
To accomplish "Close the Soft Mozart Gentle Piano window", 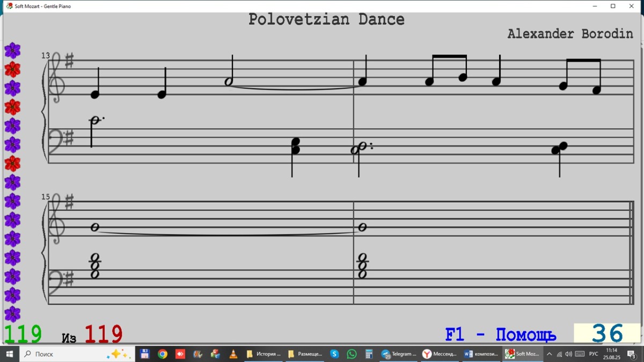I will tap(631, 6).
